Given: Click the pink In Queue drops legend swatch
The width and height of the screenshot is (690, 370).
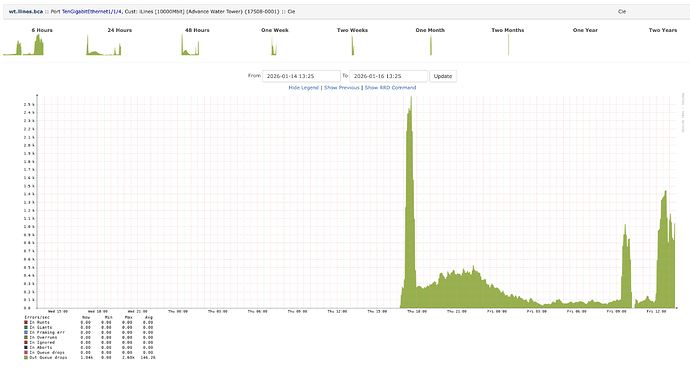Looking at the screenshot, I should (x=26, y=352).
